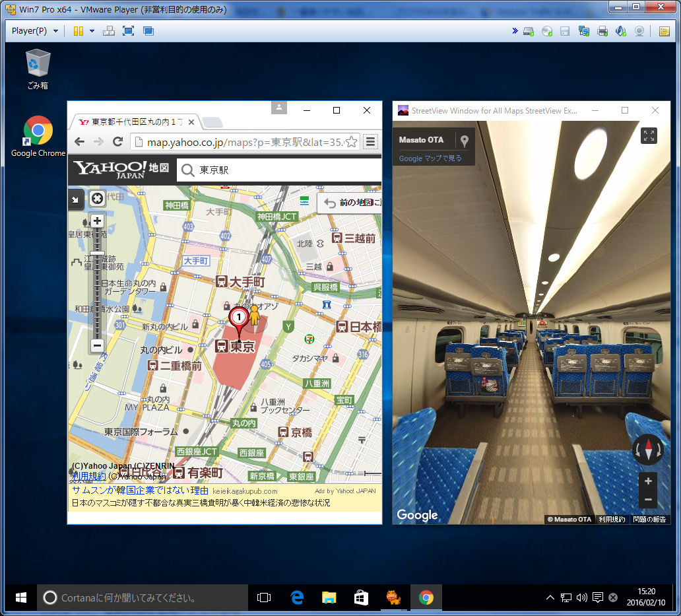Expand map panel with arrow button
The height and width of the screenshot is (616, 681).
[76, 199]
